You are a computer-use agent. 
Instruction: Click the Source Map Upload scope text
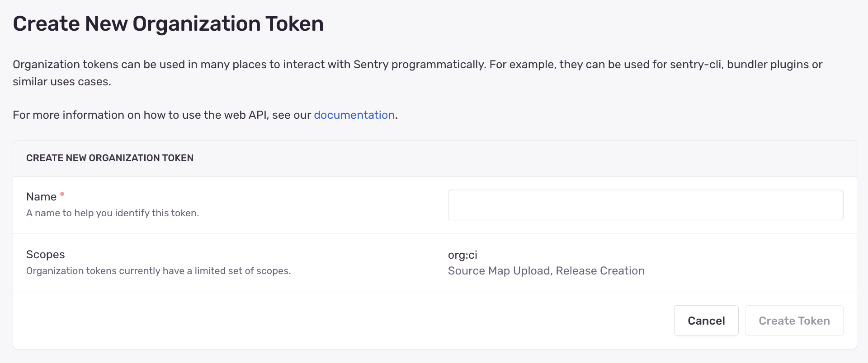point(499,271)
